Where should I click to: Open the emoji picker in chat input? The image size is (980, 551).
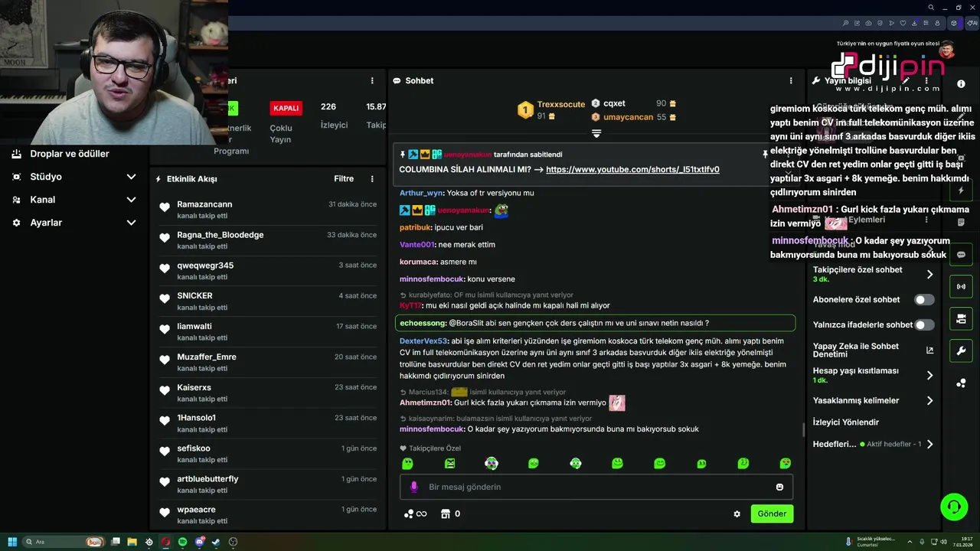779,487
